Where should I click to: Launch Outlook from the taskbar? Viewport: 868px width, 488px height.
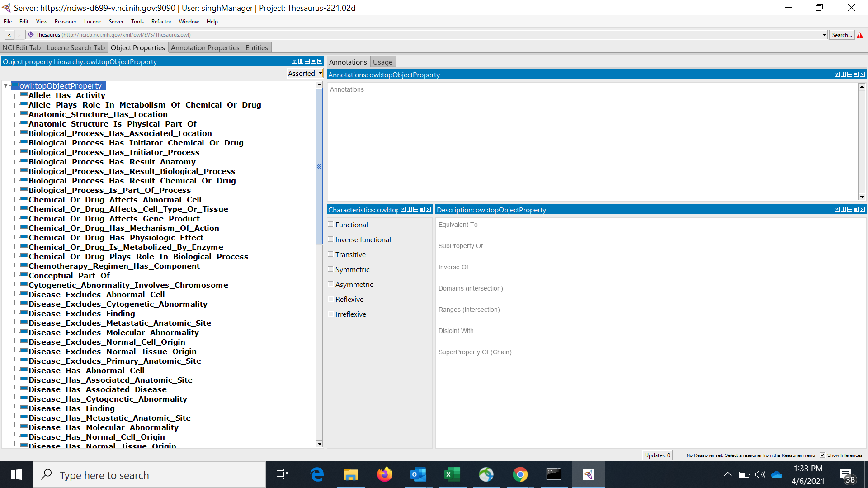click(418, 474)
